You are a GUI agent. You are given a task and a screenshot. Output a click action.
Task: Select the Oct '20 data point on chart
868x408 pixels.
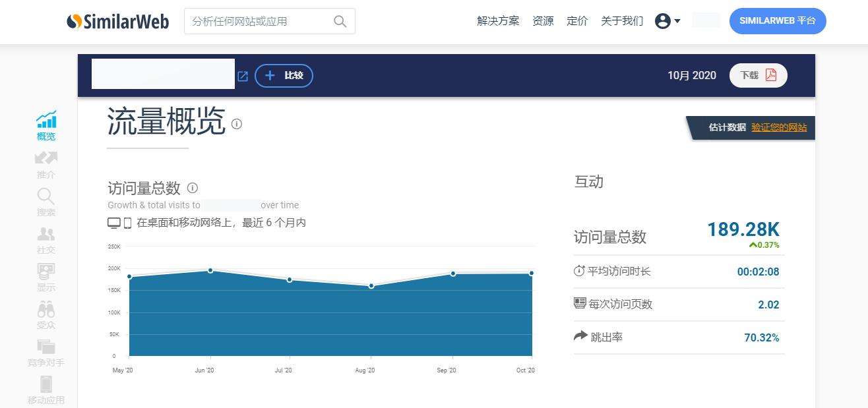pyautogui.click(x=532, y=272)
